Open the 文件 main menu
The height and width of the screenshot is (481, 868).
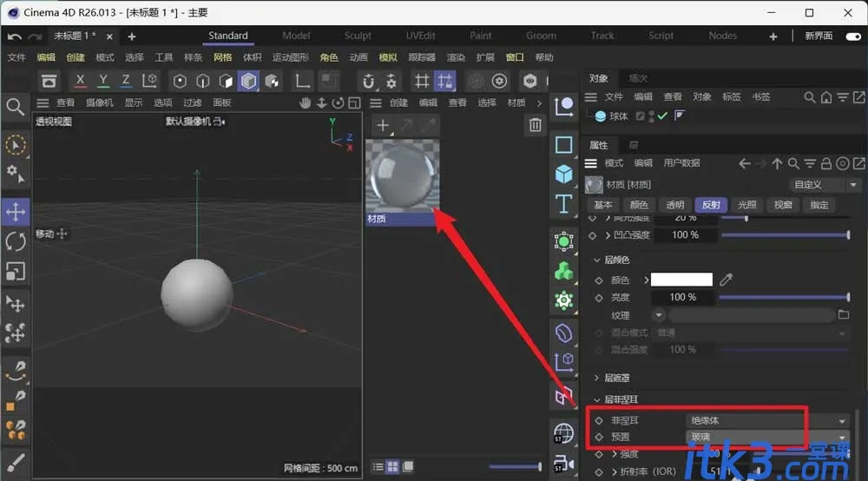coord(16,57)
